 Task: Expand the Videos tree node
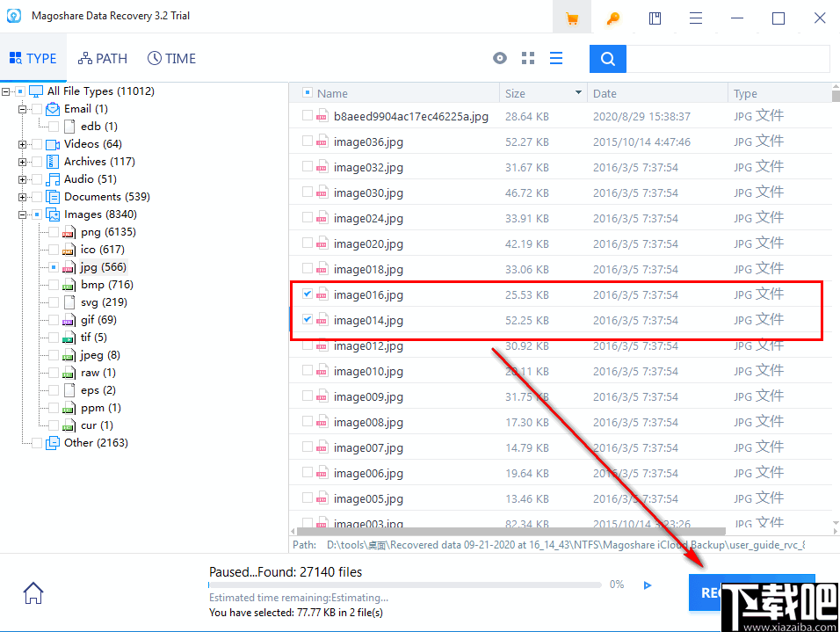(x=23, y=144)
